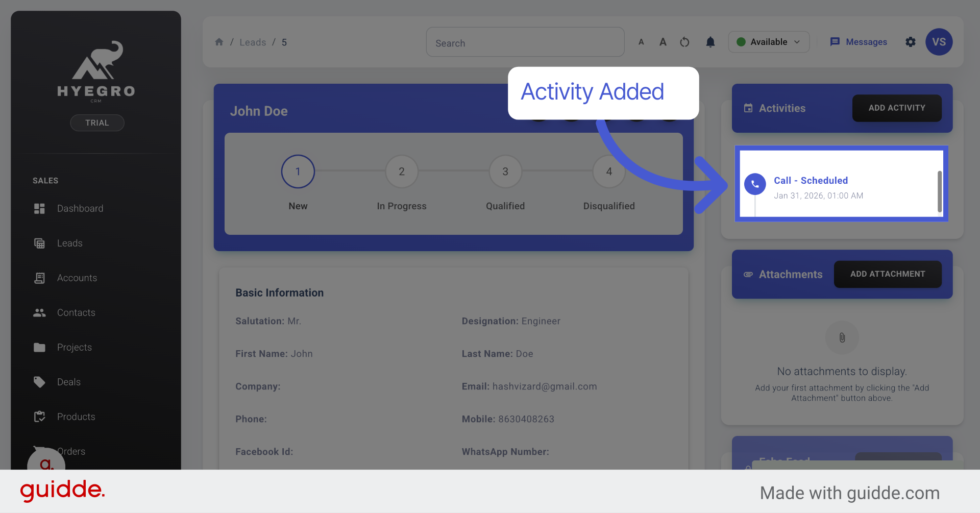Image resolution: width=980 pixels, height=513 pixels.
Task: Select stage 2 In Progress circle
Action: (402, 172)
